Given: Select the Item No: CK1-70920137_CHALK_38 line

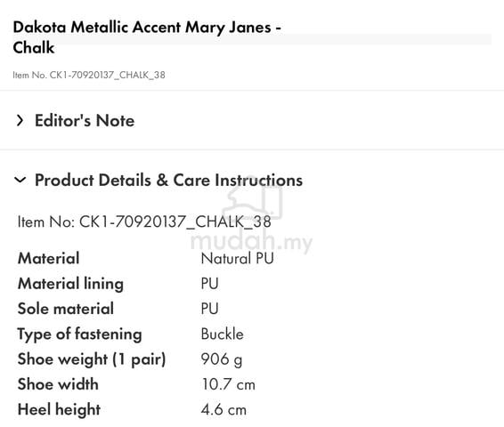Looking at the screenshot, I should point(144,222).
